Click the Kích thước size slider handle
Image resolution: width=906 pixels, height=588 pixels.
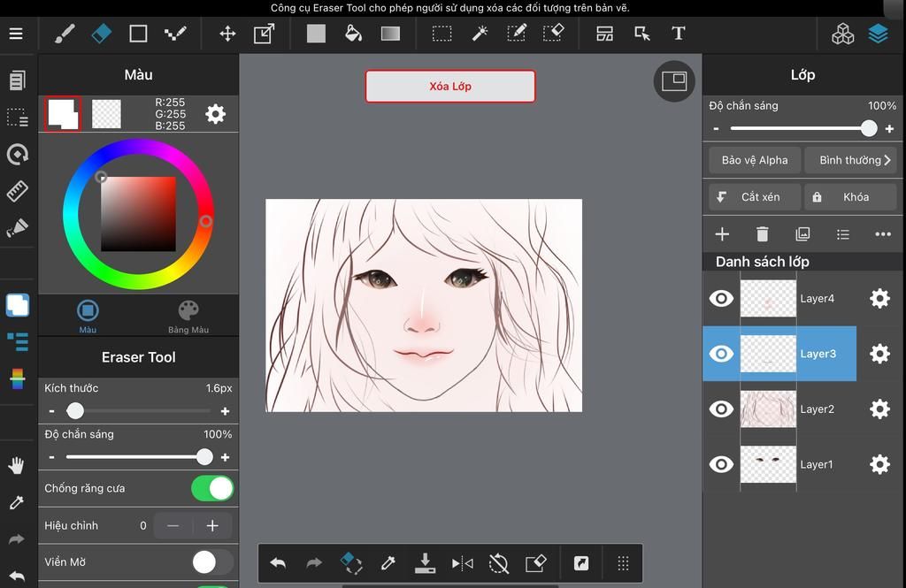(75, 410)
